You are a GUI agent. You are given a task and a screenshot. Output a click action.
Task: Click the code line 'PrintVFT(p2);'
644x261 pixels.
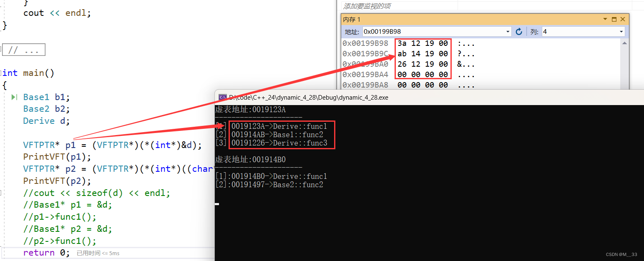[x=57, y=181]
